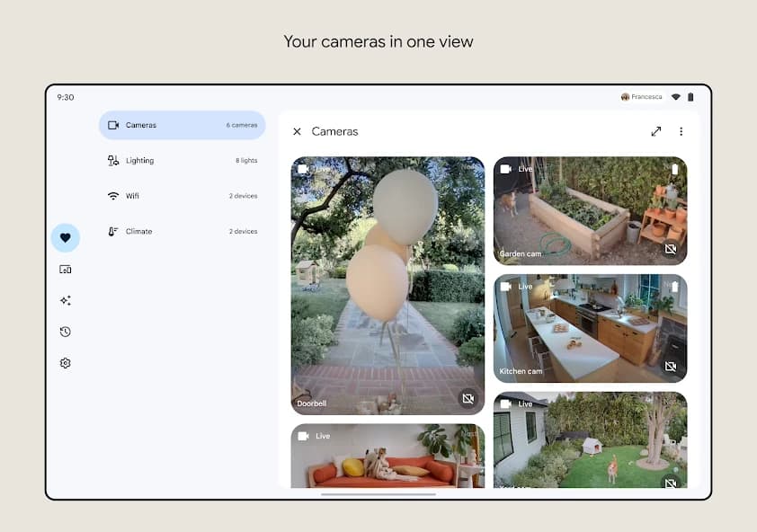Viewport: 757px width, 532px height.
Task: Open the Devices panel from the sidebar
Action: 65,269
